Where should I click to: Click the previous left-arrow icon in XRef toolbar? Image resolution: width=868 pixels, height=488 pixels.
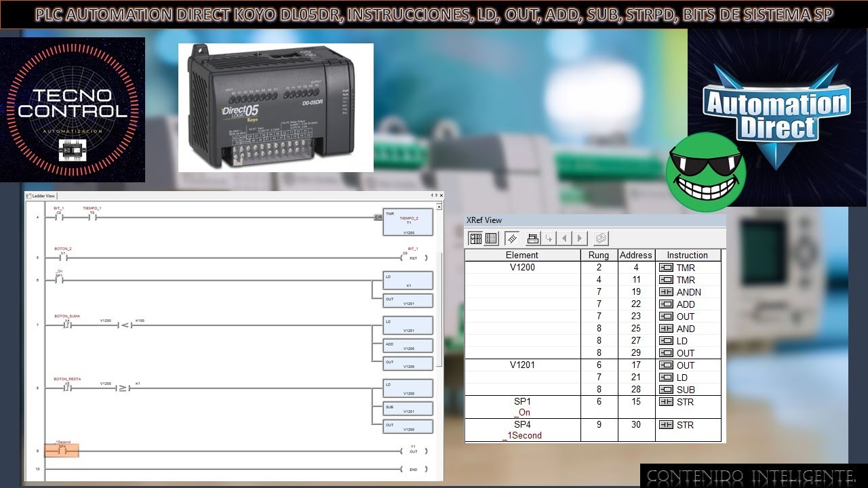564,239
